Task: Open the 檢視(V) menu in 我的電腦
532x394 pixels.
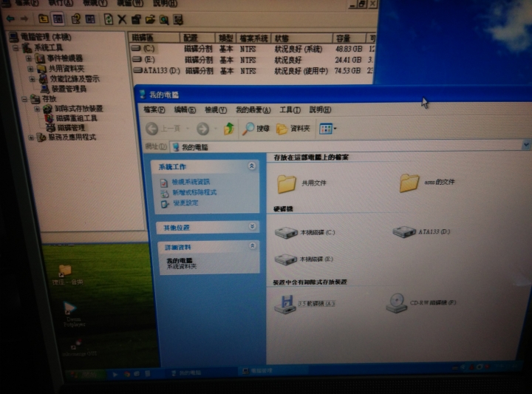Action: pos(216,110)
